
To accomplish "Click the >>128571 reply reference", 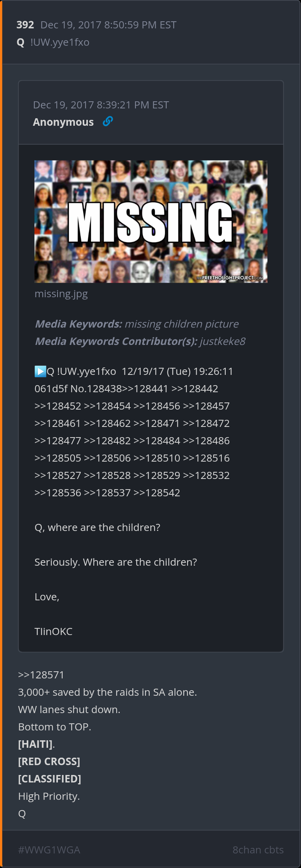I will [x=41, y=675].
